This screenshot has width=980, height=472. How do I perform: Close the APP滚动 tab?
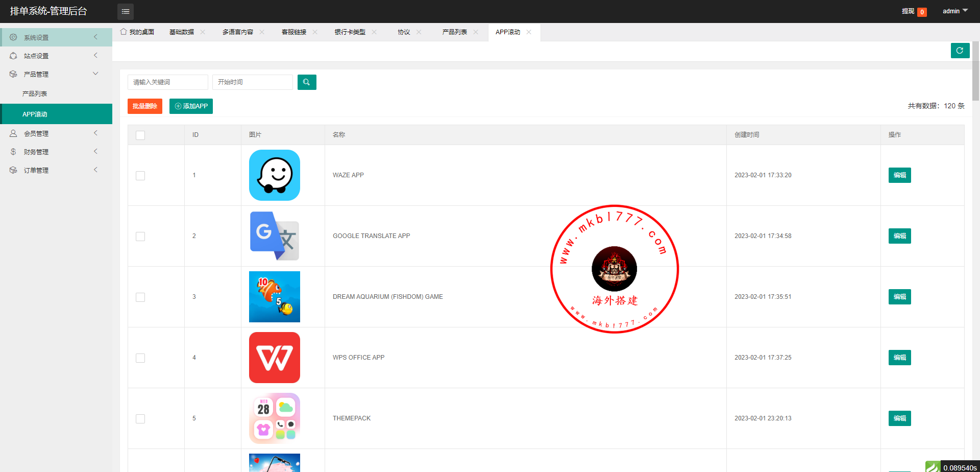529,32
